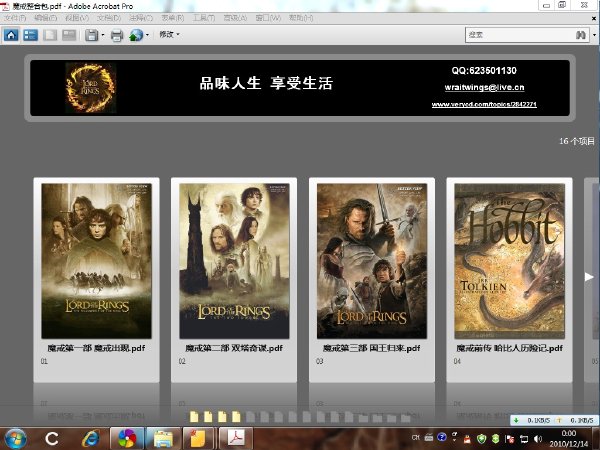Click the QQ:623501130 text
The height and width of the screenshot is (450, 600).
[484, 70]
